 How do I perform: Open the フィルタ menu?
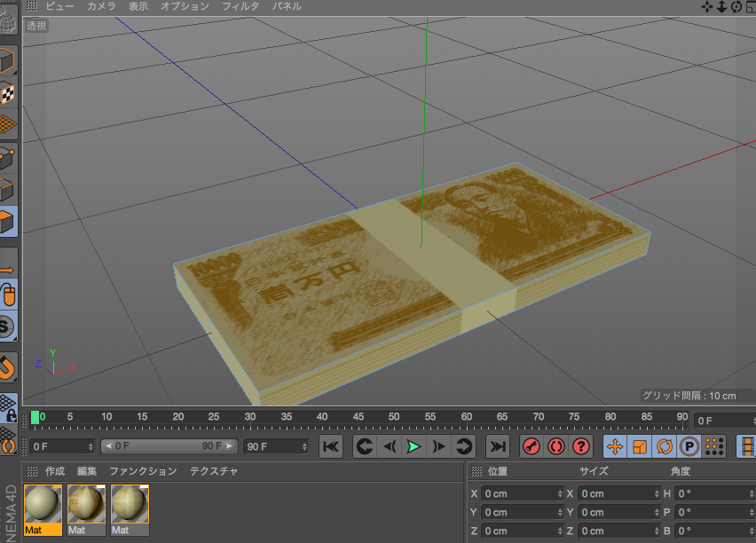click(240, 6)
